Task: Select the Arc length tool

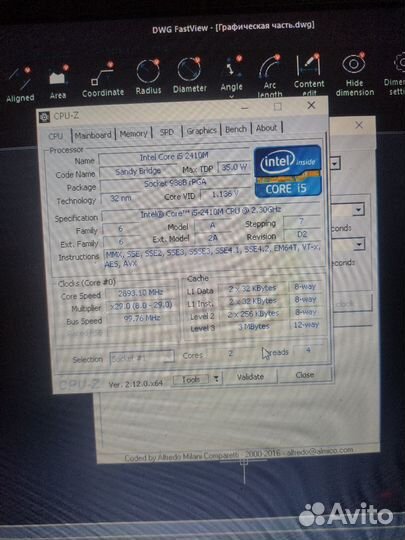Action: click(x=270, y=76)
